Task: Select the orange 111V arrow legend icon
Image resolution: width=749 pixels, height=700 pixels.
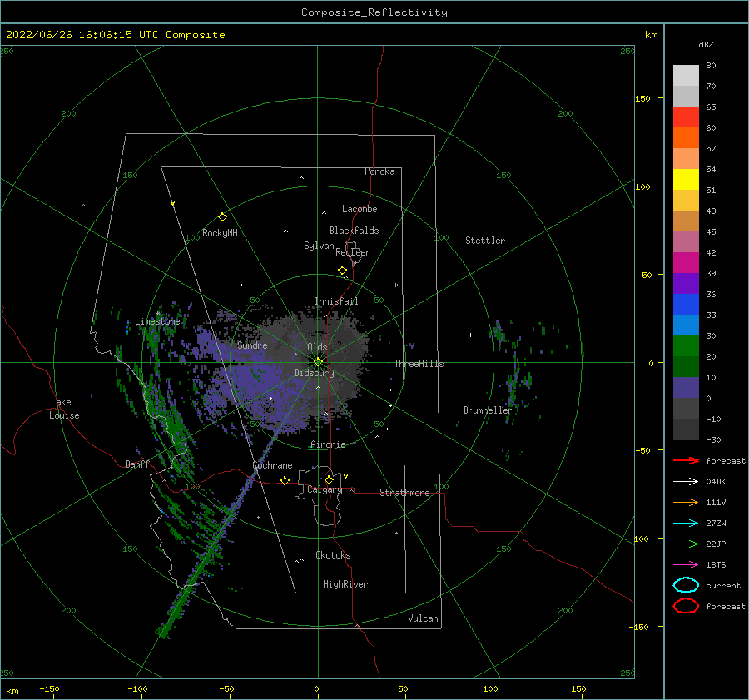Action: [x=686, y=502]
